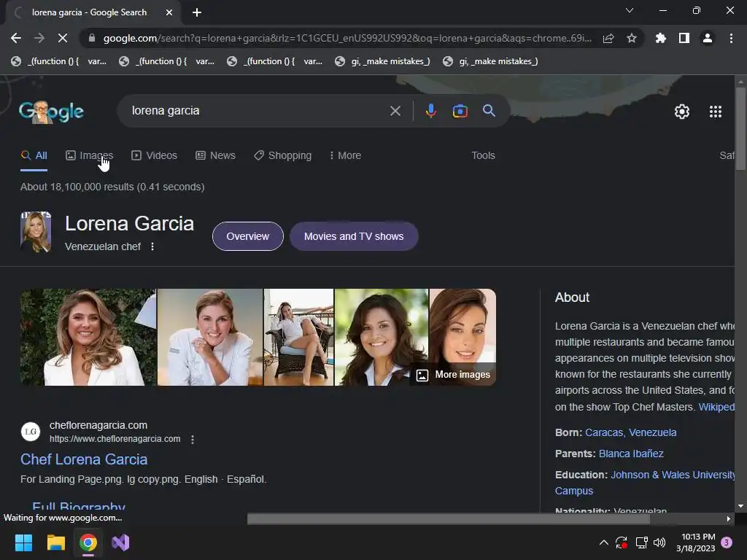Click More images button
Image resolution: width=747 pixels, height=560 pixels.
tap(454, 375)
